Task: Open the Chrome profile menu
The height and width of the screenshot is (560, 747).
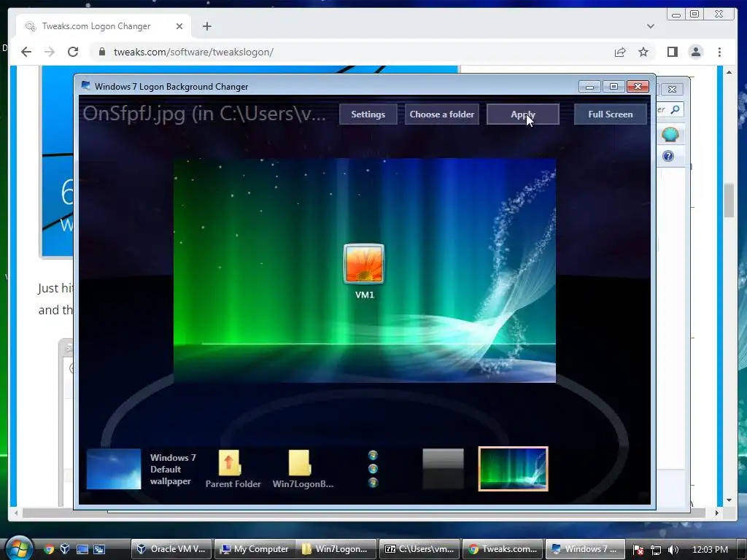Action: (696, 52)
